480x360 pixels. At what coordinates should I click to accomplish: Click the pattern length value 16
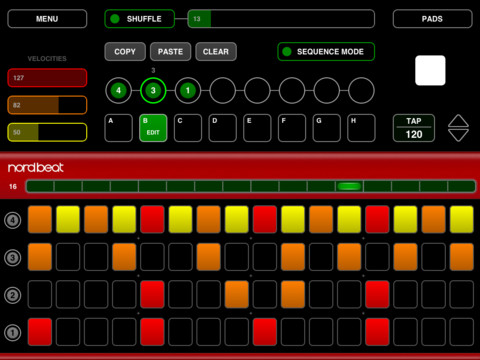[13, 186]
